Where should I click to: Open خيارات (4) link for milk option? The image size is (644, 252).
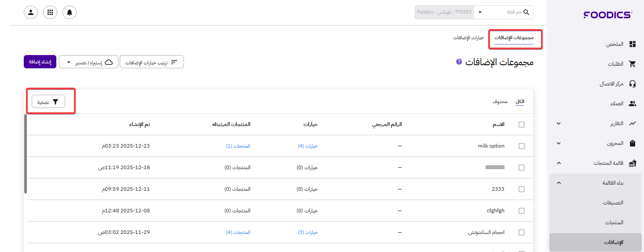click(x=308, y=146)
